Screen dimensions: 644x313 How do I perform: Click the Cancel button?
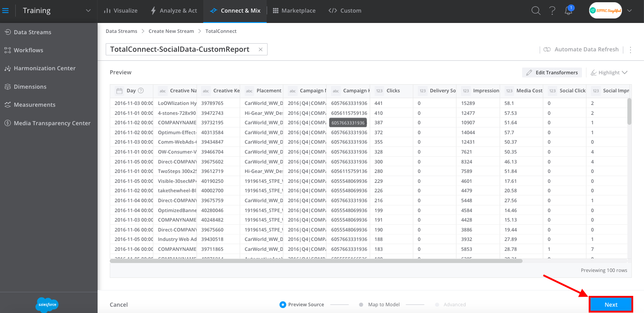coord(119,304)
